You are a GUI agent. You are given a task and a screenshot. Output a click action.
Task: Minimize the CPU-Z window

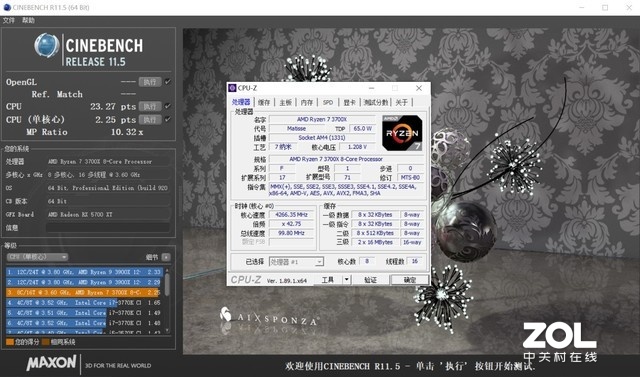371,88
